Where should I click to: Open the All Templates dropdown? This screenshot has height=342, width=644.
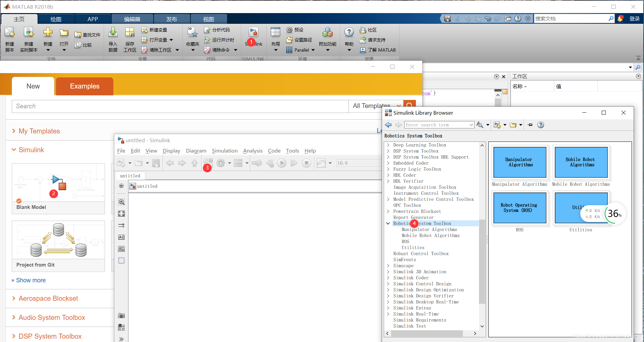click(376, 106)
